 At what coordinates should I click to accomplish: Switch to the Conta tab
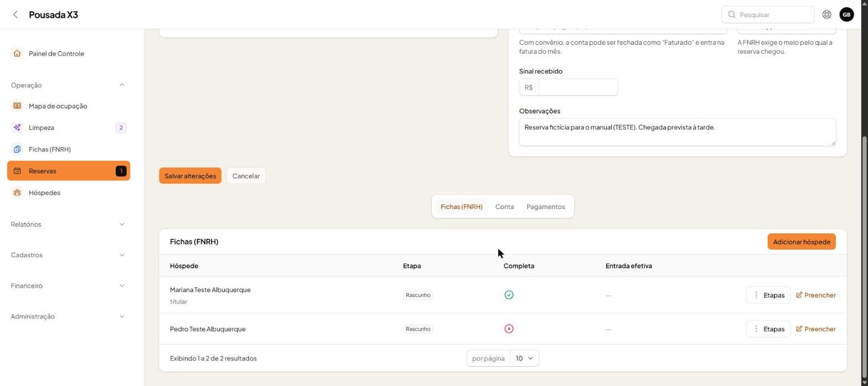pyautogui.click(x=504, y=207)
